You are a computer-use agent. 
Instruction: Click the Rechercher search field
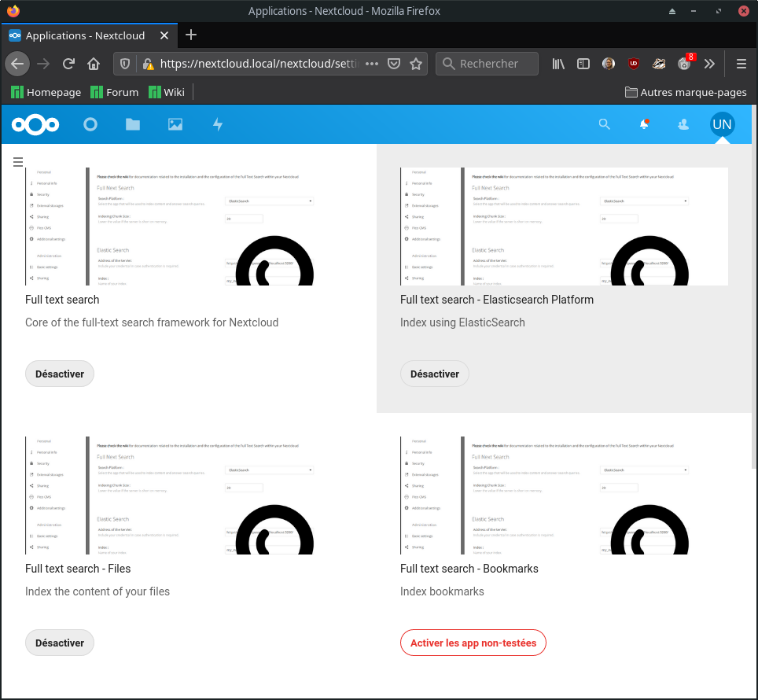tap(487, 64)
